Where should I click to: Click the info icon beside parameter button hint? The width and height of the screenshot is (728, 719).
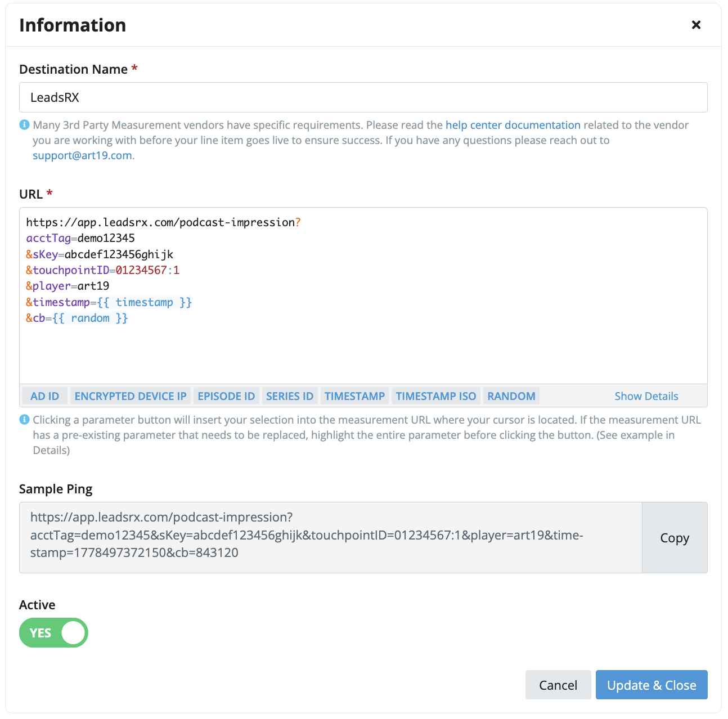pos(24,420)
